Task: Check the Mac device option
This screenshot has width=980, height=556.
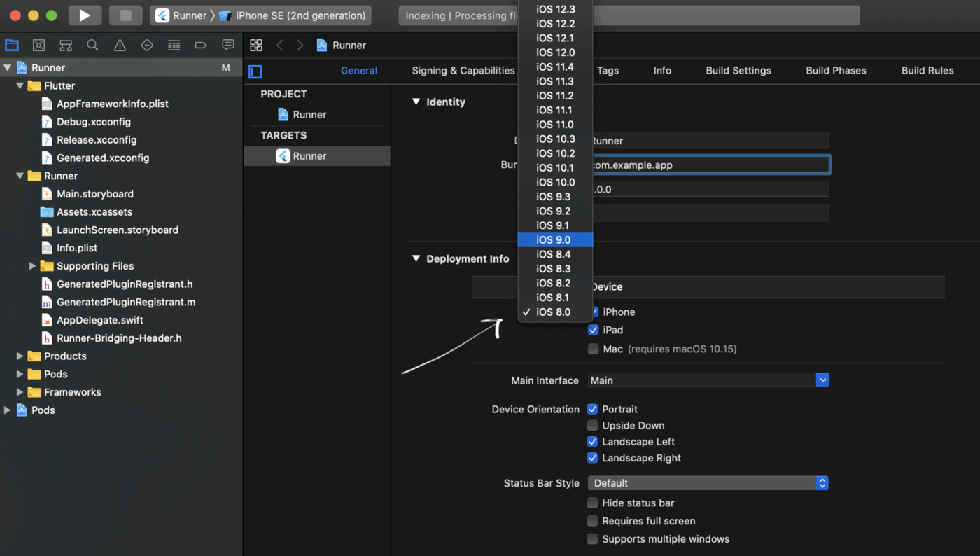Action: [x=594, y=349]
